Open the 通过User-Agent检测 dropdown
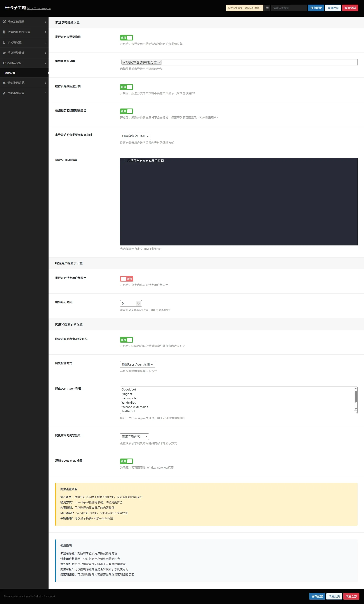 pos(138,364)
